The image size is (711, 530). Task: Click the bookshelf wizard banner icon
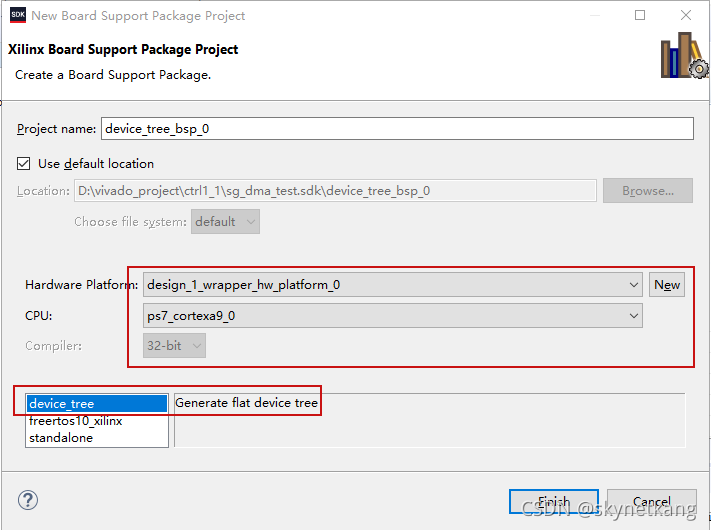tap(684, 55)
